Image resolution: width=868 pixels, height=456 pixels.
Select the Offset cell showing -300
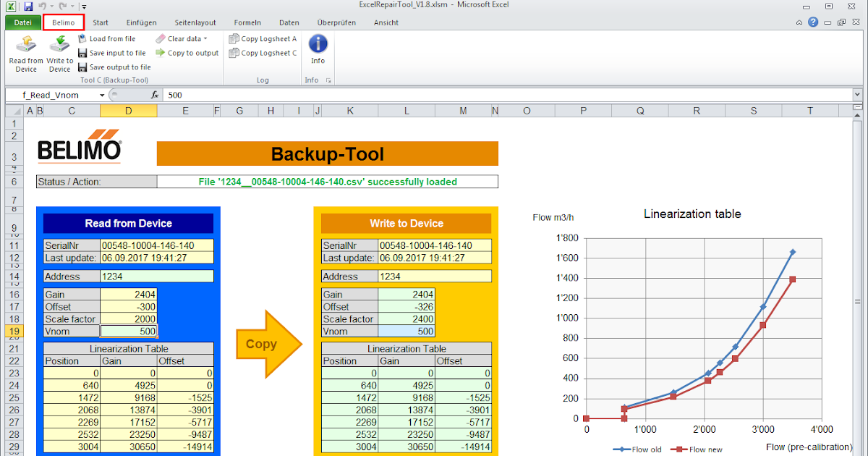coord(128,307)
